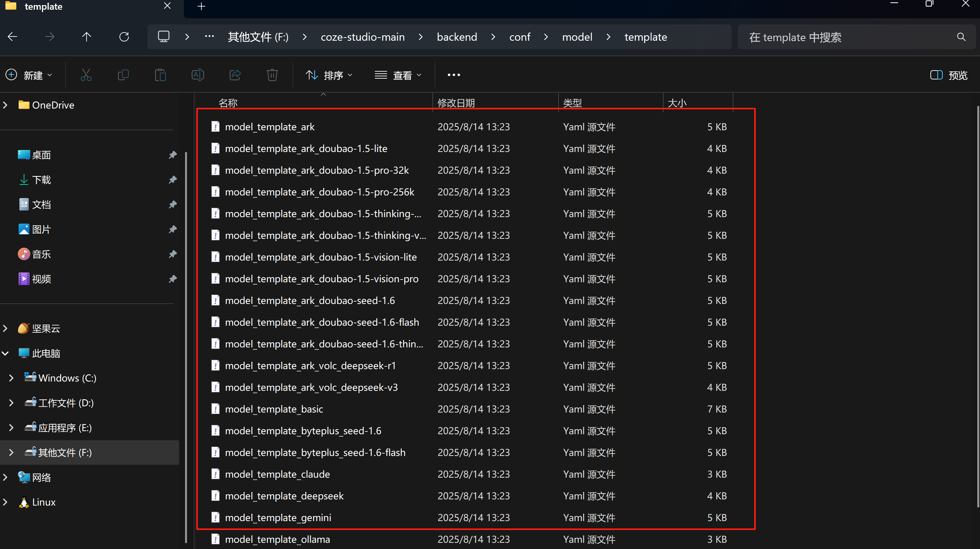Open the toolbar more options menu

[x=454, y=75]
